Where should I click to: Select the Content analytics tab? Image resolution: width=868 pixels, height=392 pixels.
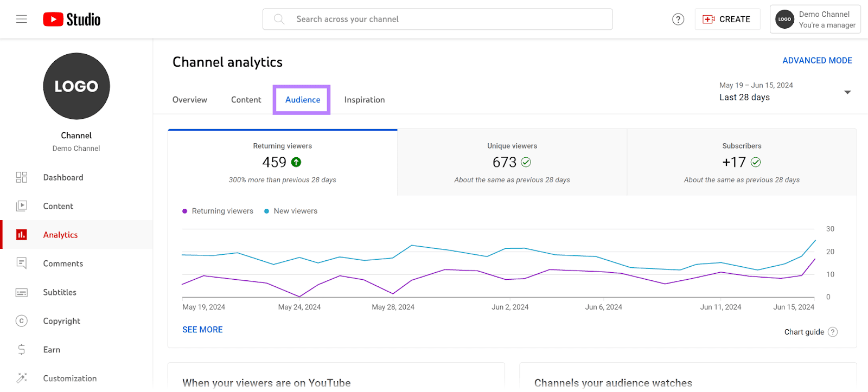(246, 100)
